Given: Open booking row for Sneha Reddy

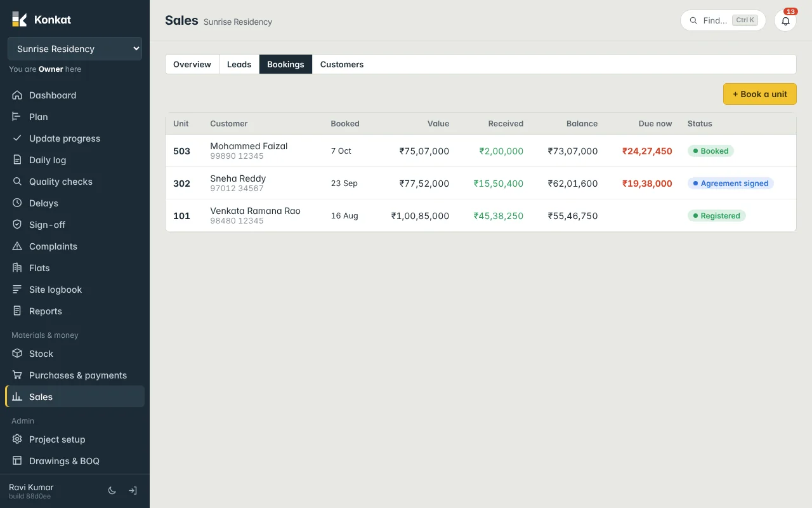Looking at the screenshot, I should click(x=481, y=183).
